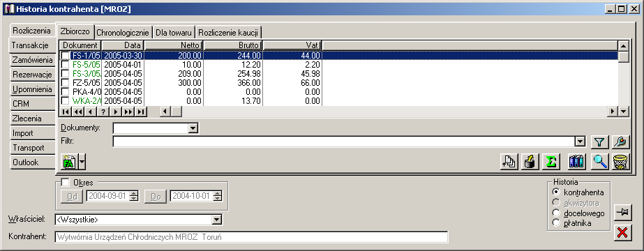Click inside the Filtr input field

pyautogui.click(x=344, y=142)
